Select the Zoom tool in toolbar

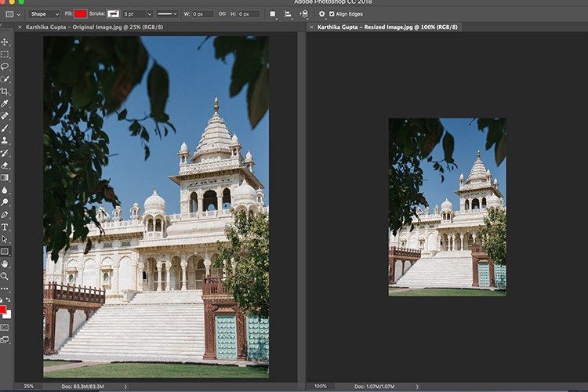(5, 276)
